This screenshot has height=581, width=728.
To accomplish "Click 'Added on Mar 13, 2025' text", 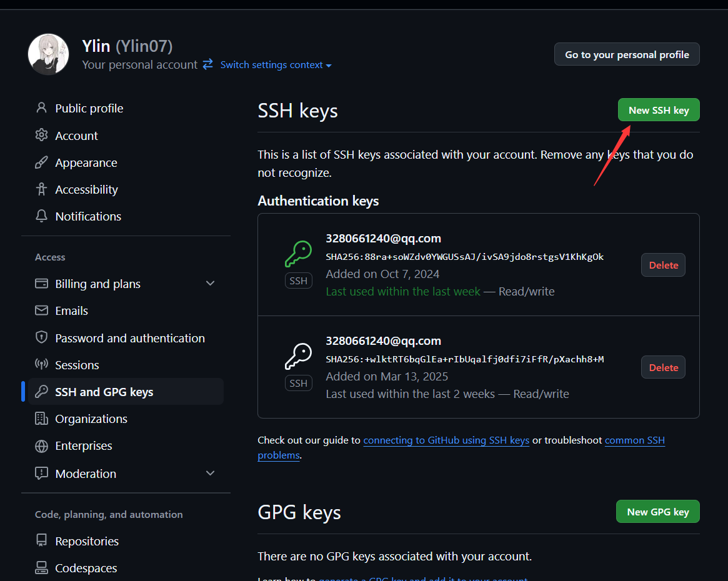I will click(387, 377).
